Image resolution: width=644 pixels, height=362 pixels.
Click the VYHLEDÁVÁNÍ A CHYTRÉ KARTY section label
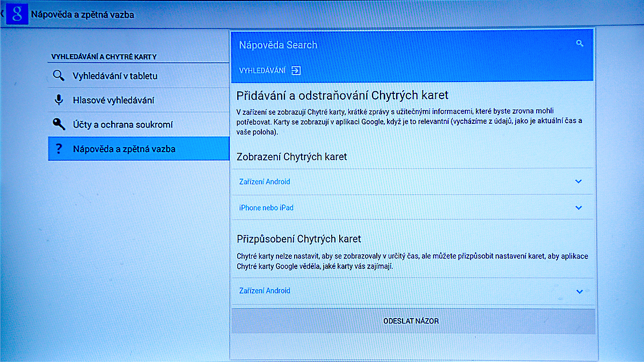pyautogui.click(x=104, y=56)
